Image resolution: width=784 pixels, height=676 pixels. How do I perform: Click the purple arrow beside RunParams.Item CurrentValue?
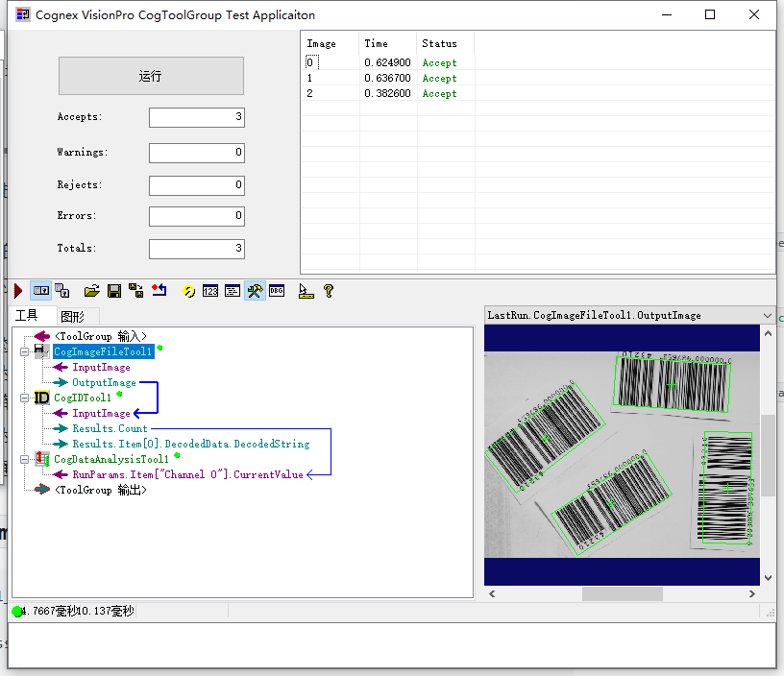tap(61, 474)
